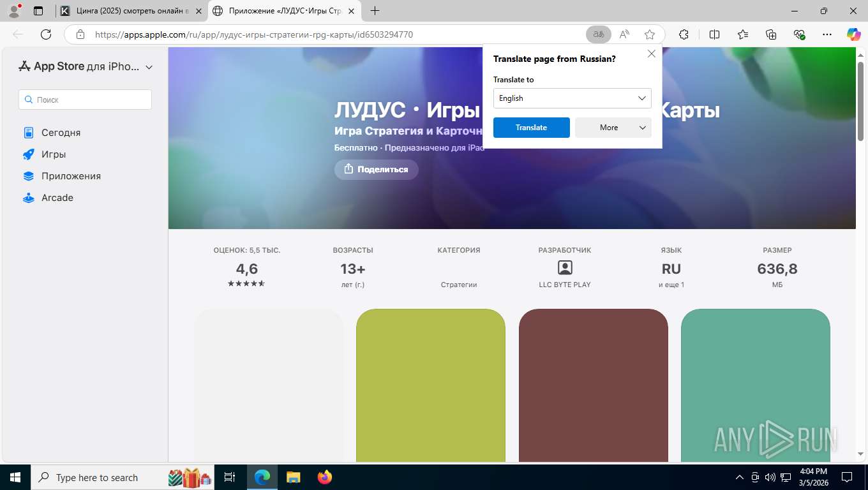Image resolution: width=868 pixels, height=490 pixels.
Task: Open Collections icon in toolbar
Action: click(771, 34)
